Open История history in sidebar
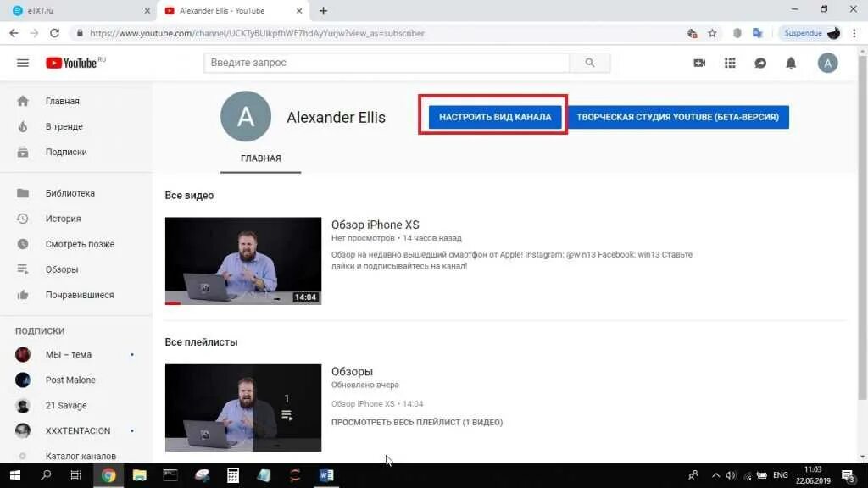Screen dimensions: 868x488 tap(76, 219)
